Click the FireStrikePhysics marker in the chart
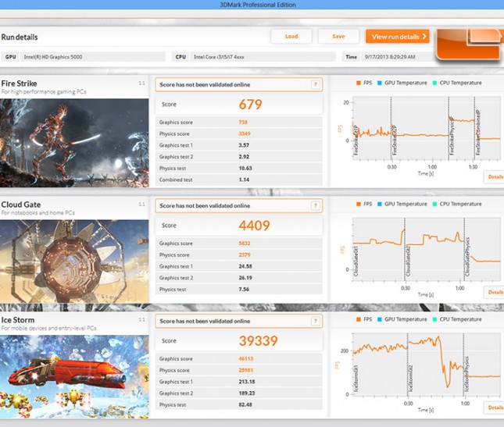The image size is (504, 427). coord(452,136)
